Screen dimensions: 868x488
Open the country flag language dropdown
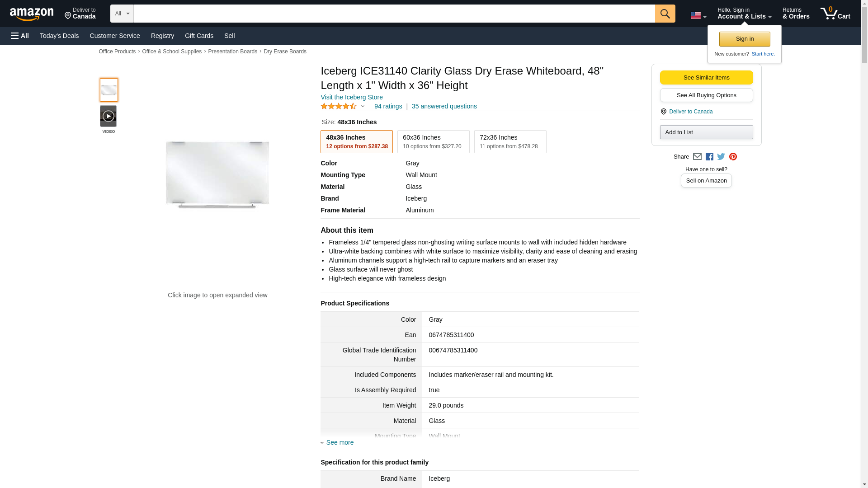(698, 15)
